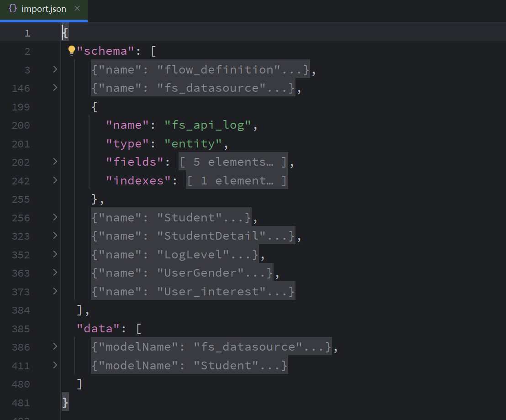The image size is (506, 420).
Task: Click folded text {"name": "StudentDetail"...}
Action: pyautogui.click(x=193, y=236)
